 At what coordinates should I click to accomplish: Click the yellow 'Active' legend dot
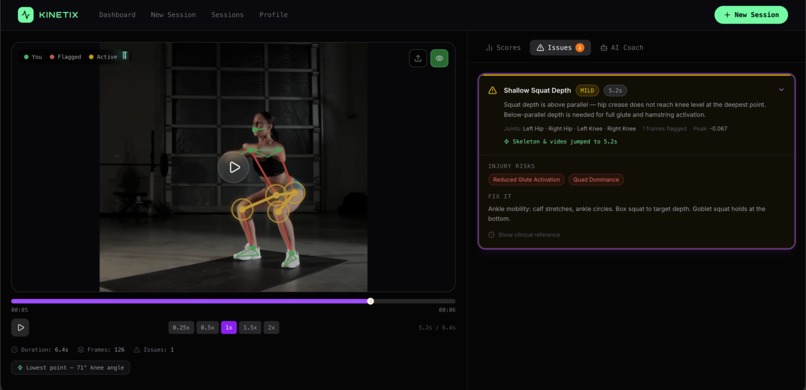[91, 57]
